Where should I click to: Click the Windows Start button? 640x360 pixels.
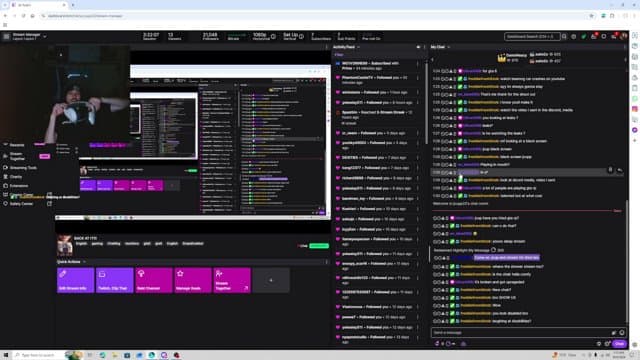tap(6, 355)
